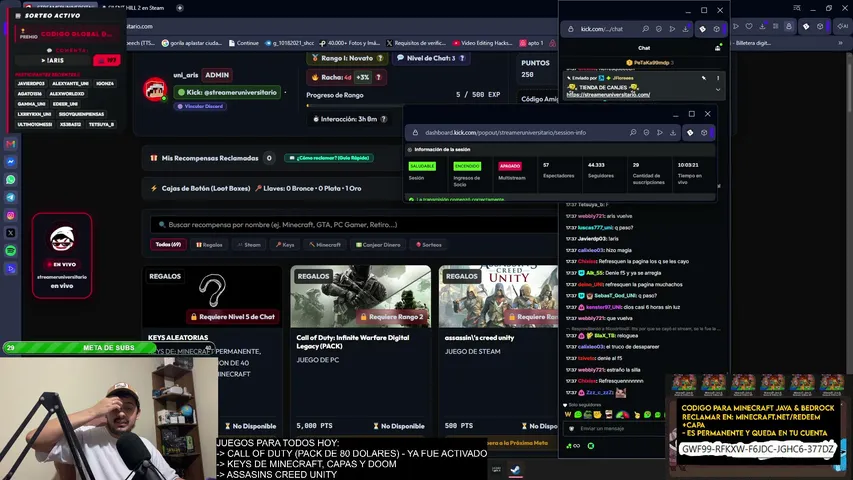Screen dimensions: 853x480
Task: Unpin the pinned TIENDA DE CANJES message
Action: 704,78
